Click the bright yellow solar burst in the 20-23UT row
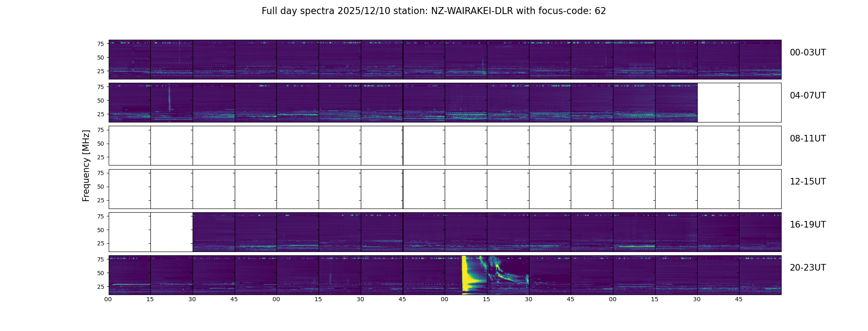This screenshot has height=331, width=868. coord(466,274)
